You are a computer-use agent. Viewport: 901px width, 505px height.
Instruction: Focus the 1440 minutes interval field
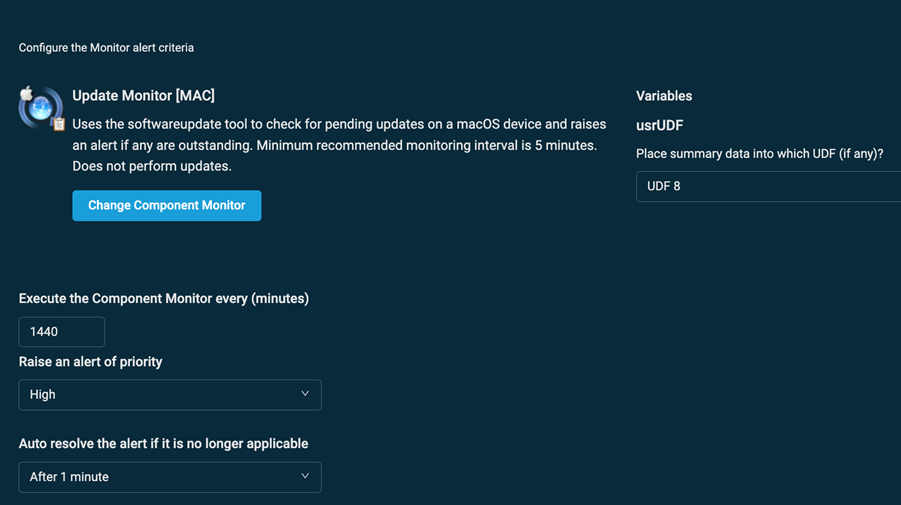(61, 332)
